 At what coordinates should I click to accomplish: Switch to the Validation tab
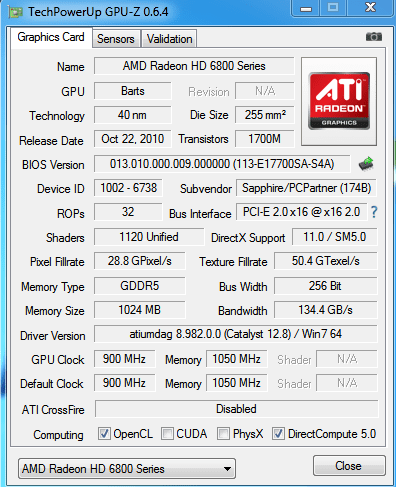169,39
